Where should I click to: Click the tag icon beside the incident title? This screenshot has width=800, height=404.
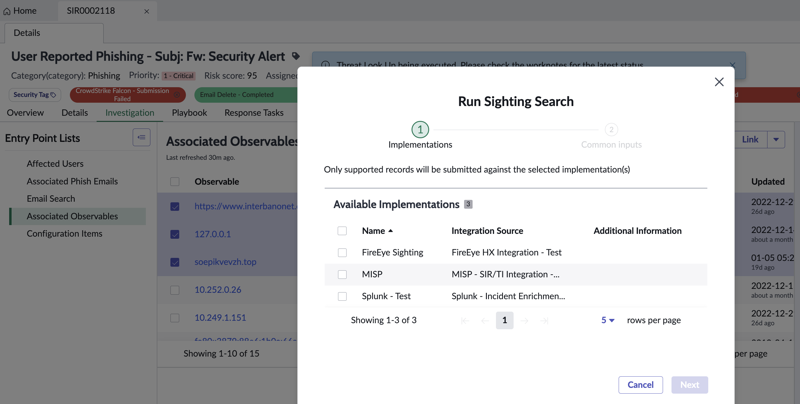[295, 56]
